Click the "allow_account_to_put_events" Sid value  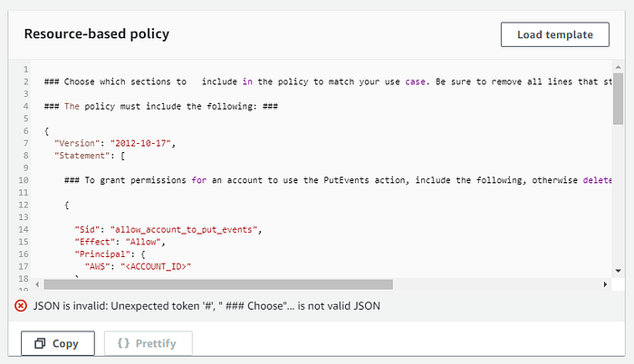[x=184, y=230]
